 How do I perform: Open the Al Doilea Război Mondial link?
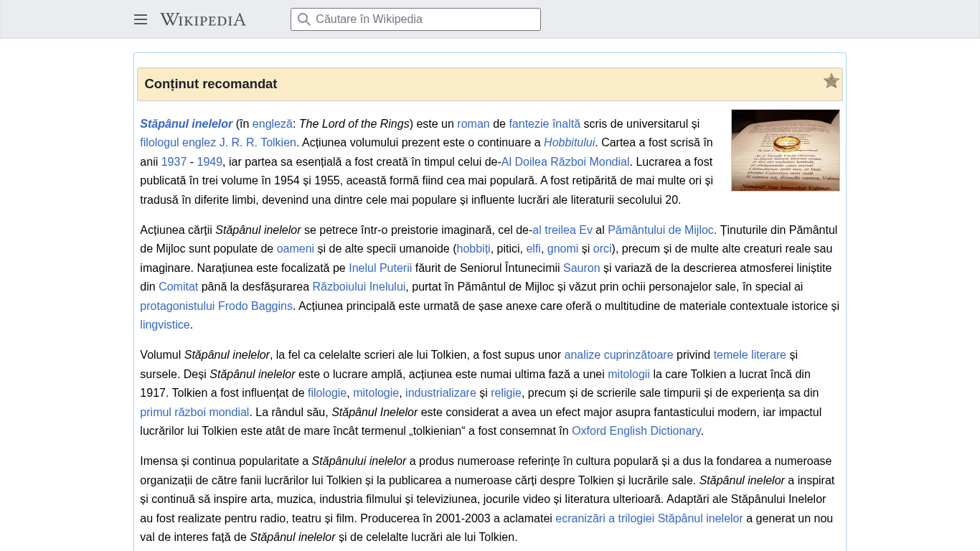pyautogui.click(x=565, y=161)
